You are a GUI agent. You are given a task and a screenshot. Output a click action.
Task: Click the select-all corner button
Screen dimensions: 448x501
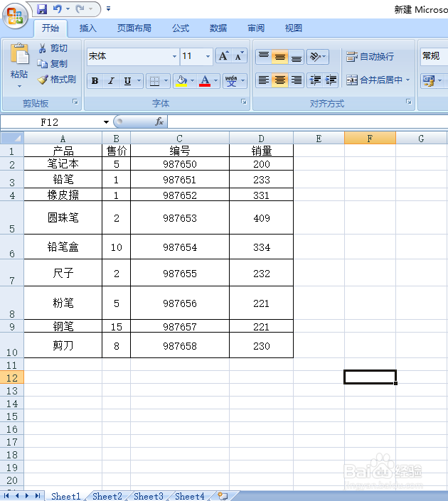coord(12,138)
